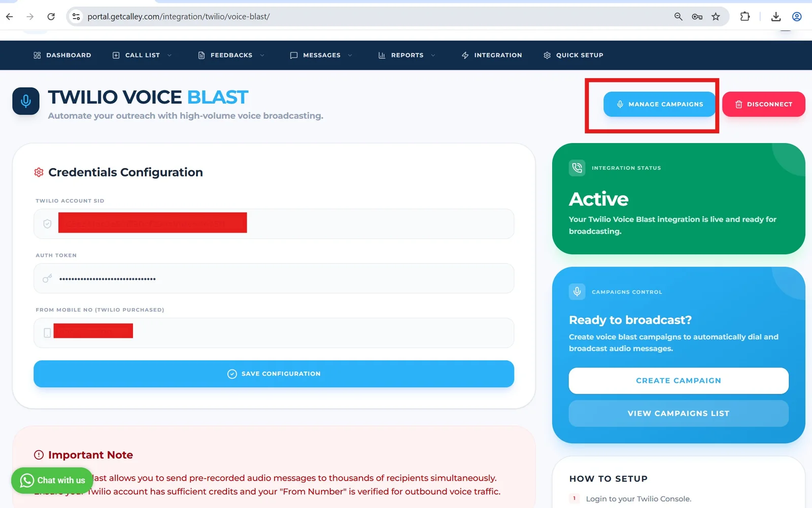Go to the Integration nav item
Image resolution: width=812 pixels, height=508 pixels.
point(492,55)
